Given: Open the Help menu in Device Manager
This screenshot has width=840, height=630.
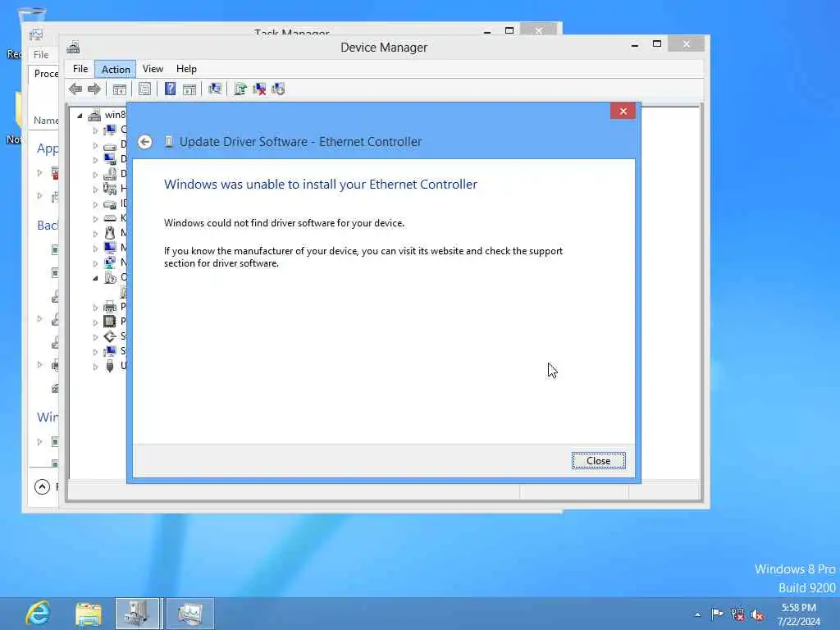Looking at the screenshot, I should pos(186,69).
